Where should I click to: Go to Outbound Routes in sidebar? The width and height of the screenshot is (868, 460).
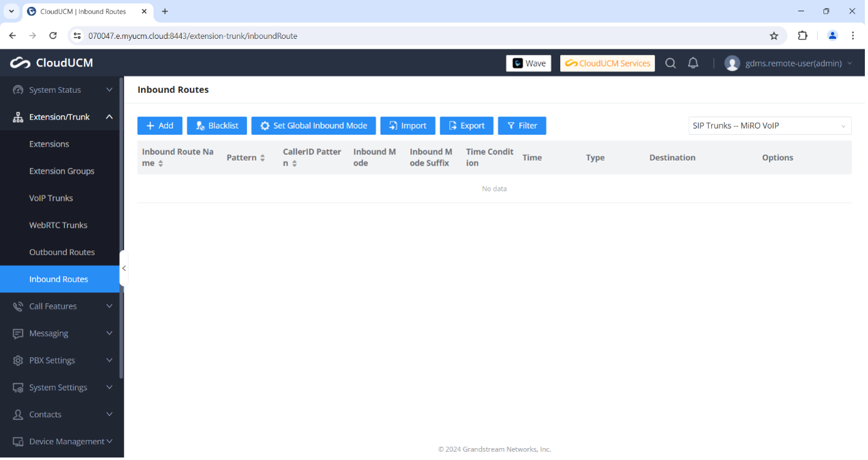tap(62, 252)
